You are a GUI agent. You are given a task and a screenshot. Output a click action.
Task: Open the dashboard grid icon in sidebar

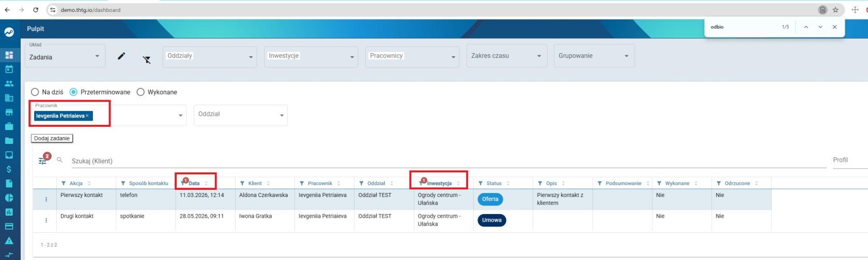(x=9, y=55)
